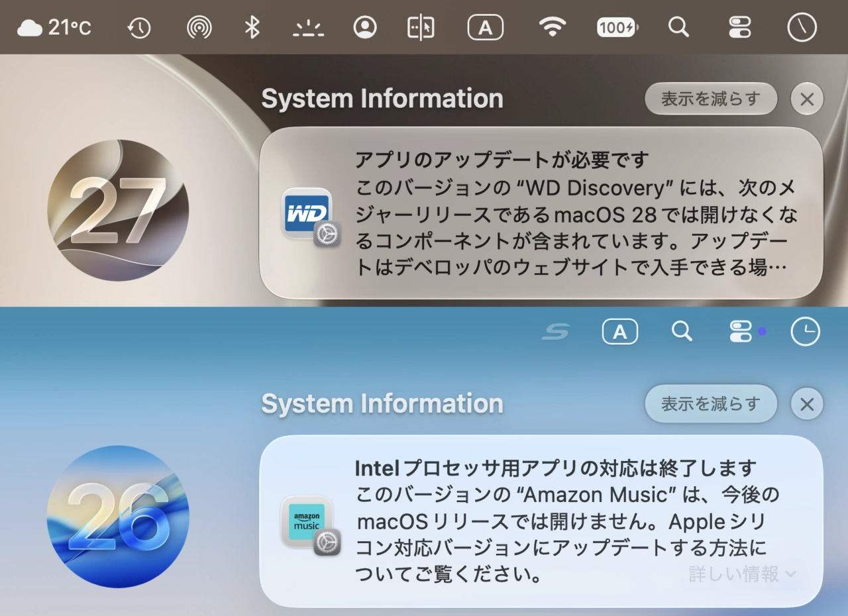Viewport: 848px width, 616px height.
Task: Click the 100% battery indicator
Action: coord(617,28)
